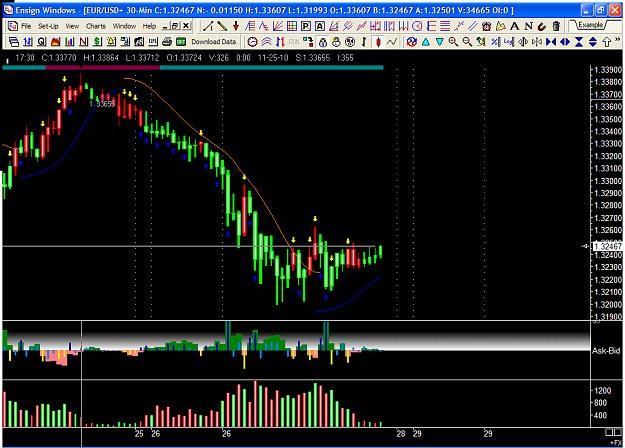Expand the toolbar overflow chevron
625x448 pixels.
(x=618, y=39)
